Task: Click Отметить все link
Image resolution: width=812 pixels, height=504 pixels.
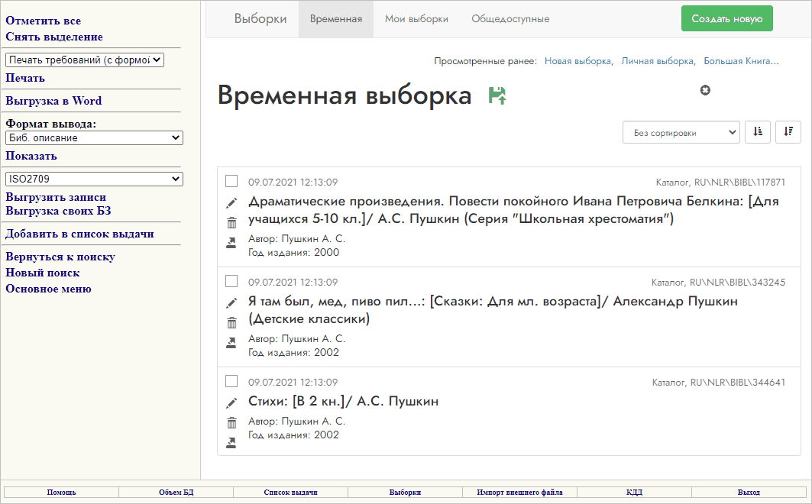Action: tap(43, 21)
